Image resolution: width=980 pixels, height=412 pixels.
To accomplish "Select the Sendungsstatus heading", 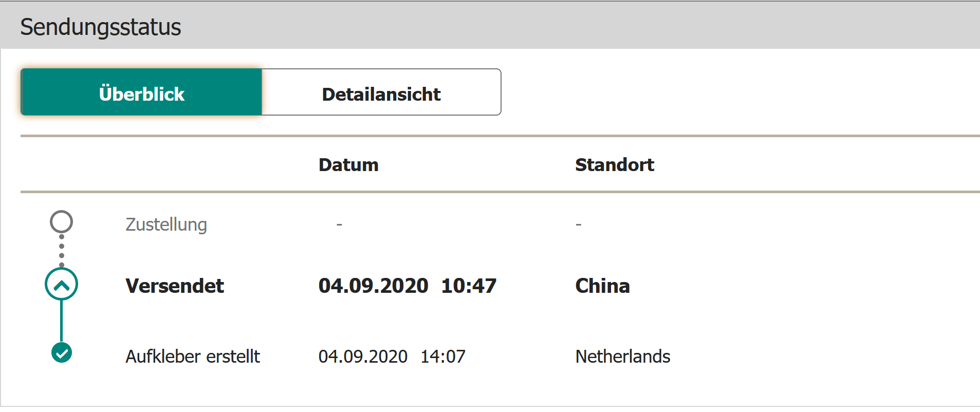I will tap(100, 27).
